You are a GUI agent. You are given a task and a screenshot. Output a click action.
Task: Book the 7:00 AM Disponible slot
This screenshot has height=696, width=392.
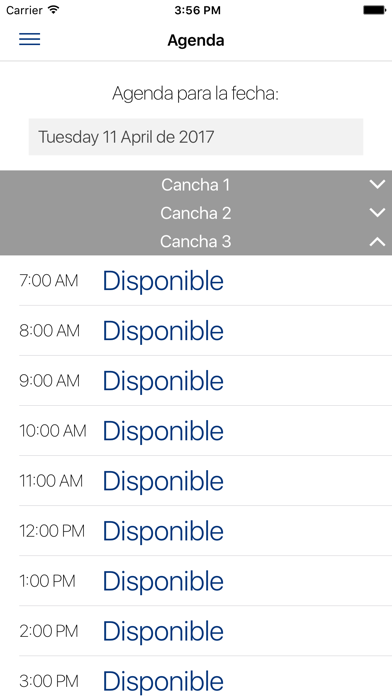pos(163,281)
